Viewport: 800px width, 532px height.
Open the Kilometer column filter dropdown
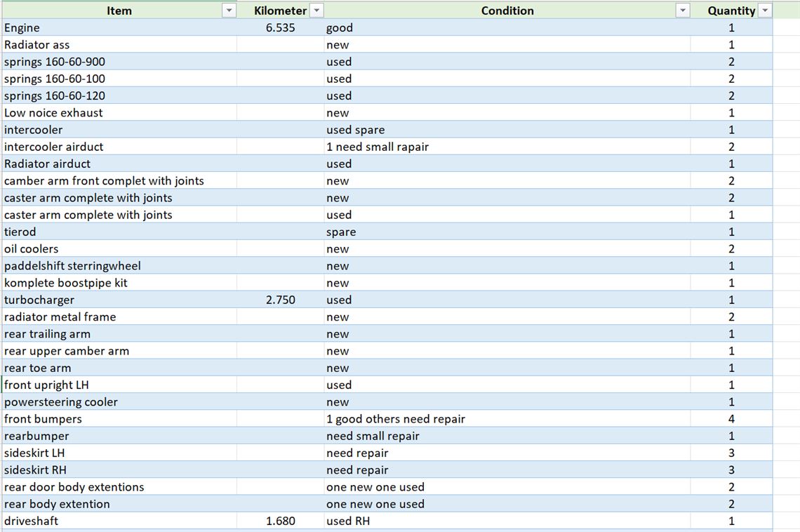pyautogui.click(x=316, y=11)
